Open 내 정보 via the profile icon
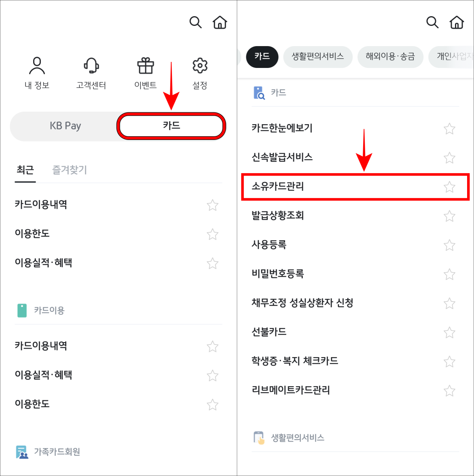The image size is (474, 476). click(37, 65)
